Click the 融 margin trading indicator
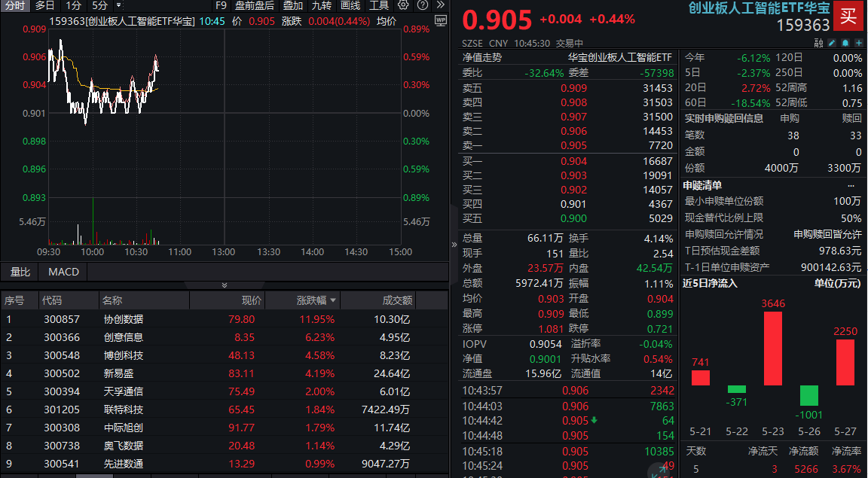The height and width of the screenshot is (478, 868). click(x=819, y=43)
